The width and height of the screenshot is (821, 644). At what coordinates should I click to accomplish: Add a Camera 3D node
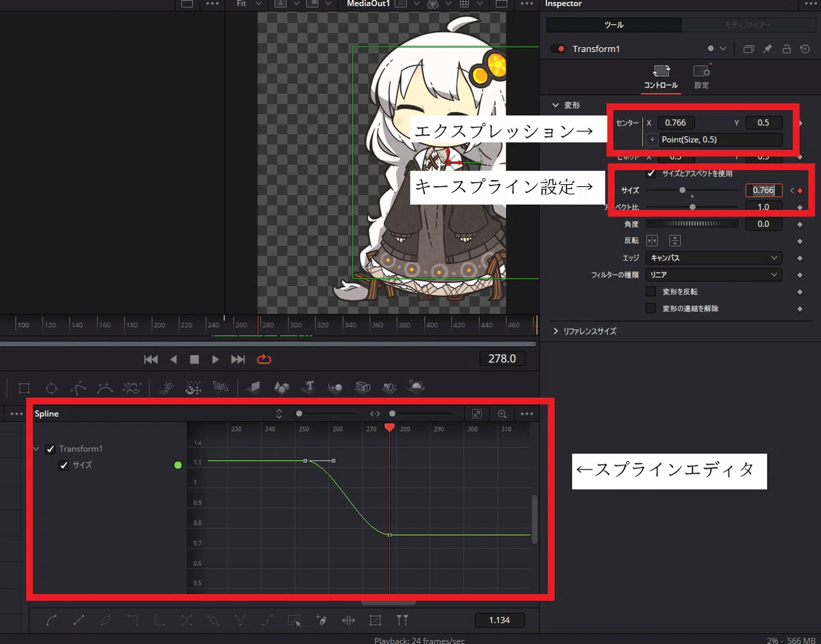[363, 388]
